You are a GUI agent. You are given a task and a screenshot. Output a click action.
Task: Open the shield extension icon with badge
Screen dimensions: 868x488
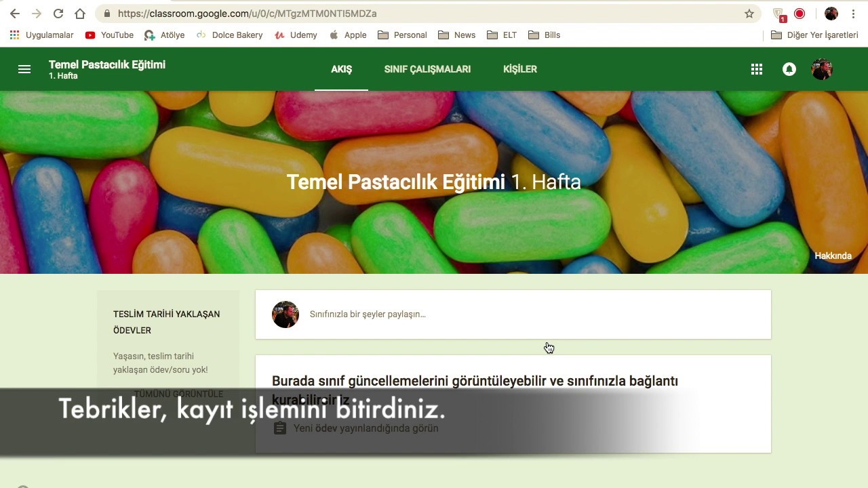tap(778, 14)
